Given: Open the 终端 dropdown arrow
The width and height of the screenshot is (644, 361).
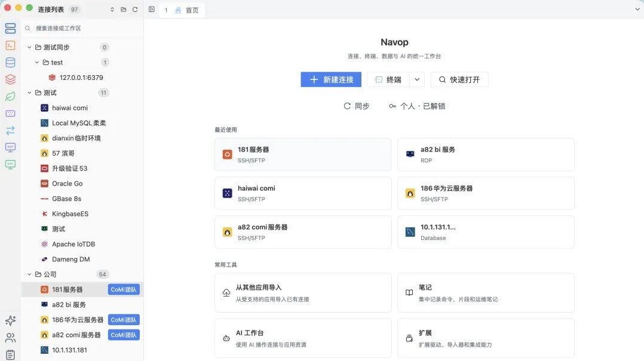Looking at the screenshot, I should pyautogui.click(x=417, y=79).
